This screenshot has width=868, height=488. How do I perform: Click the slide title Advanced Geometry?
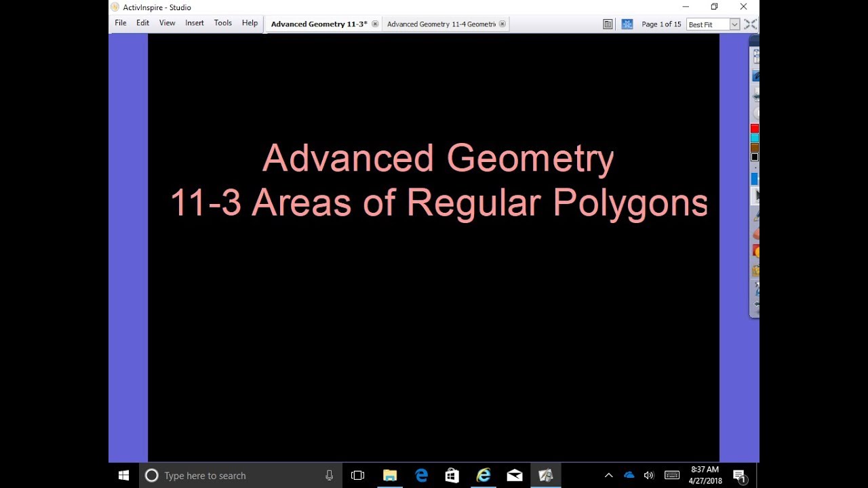tap(438, 158)
